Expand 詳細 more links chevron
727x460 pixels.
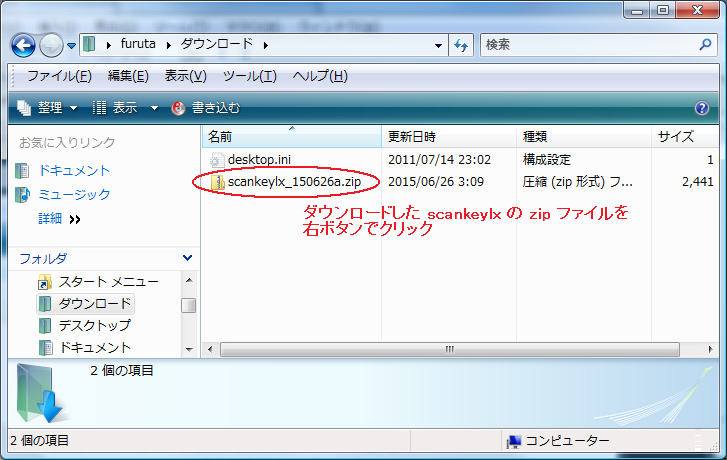coord(75,219)
